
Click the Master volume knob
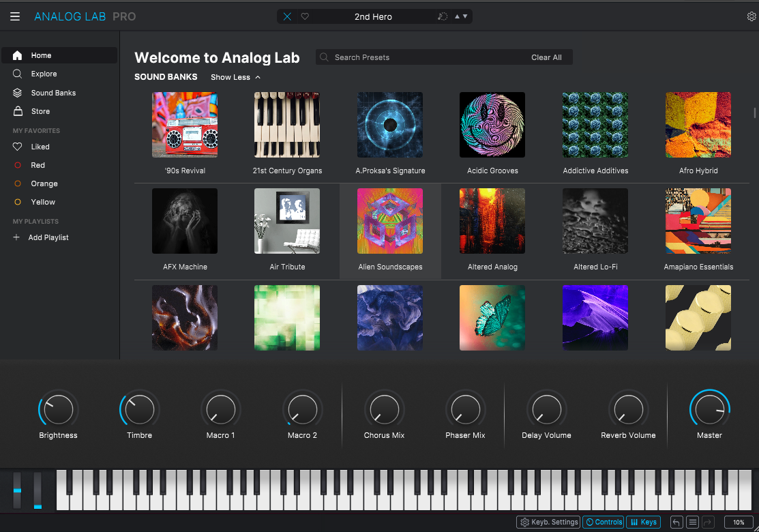tap(709, 409)
